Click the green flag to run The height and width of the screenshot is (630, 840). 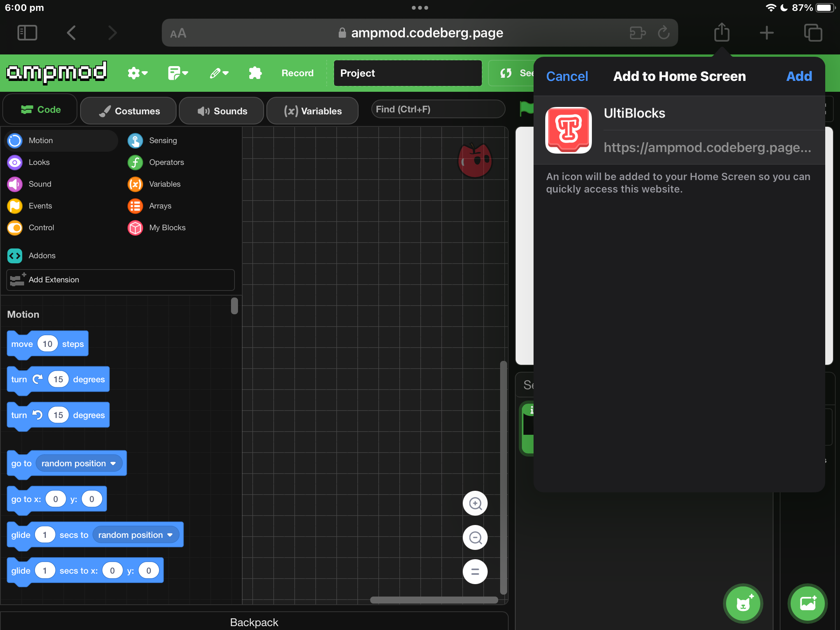tap(527, 108)
